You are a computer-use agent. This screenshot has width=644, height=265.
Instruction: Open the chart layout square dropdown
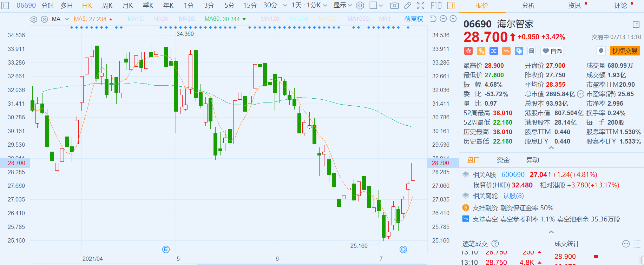(376, 5)
